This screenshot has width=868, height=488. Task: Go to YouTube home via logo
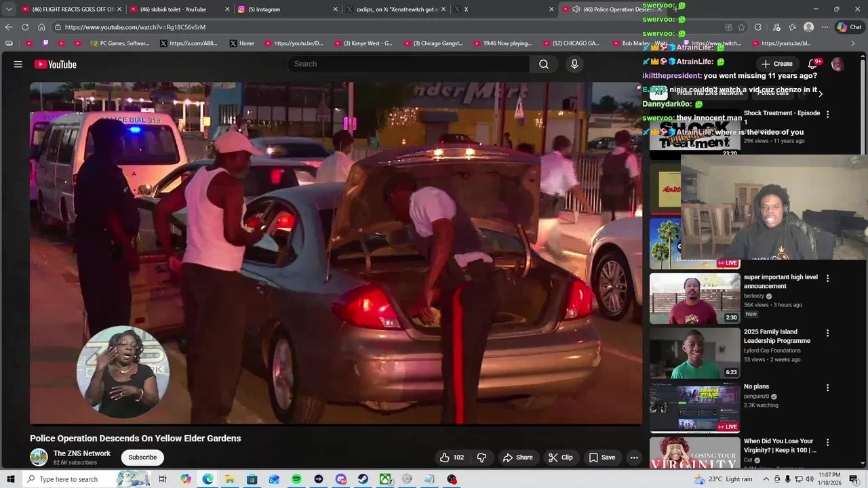(56, 64)
